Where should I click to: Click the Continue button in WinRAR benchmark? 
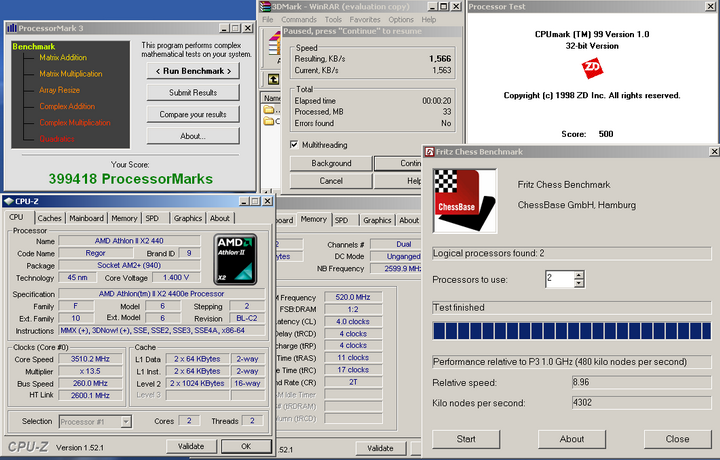(x=398, y=163)
